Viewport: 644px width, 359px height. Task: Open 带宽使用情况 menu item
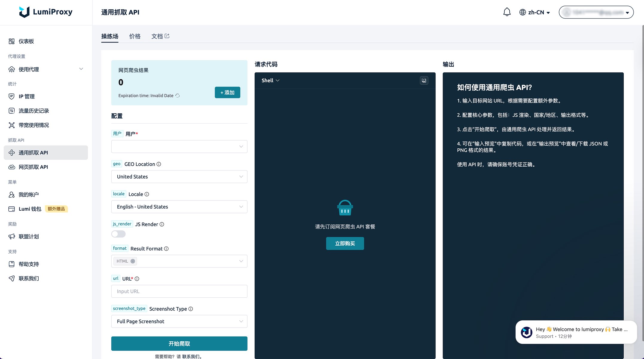(46, 125)
